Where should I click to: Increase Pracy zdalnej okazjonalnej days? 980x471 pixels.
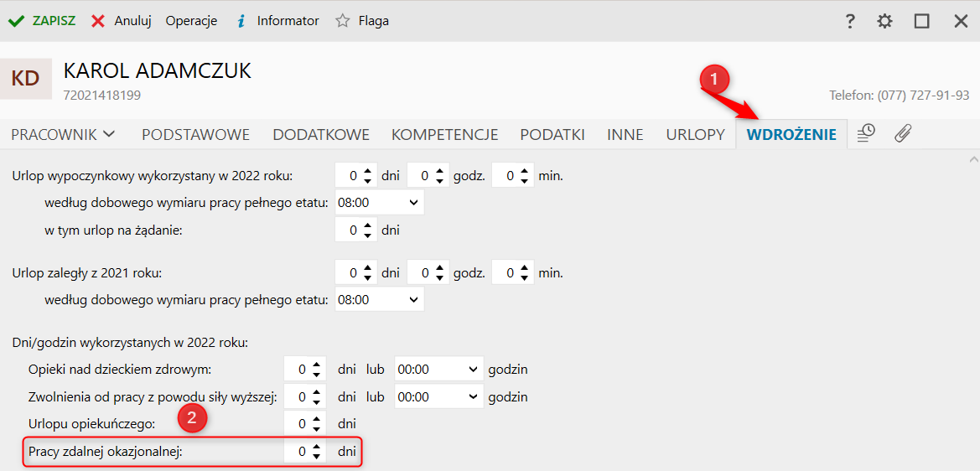point(317,447)
